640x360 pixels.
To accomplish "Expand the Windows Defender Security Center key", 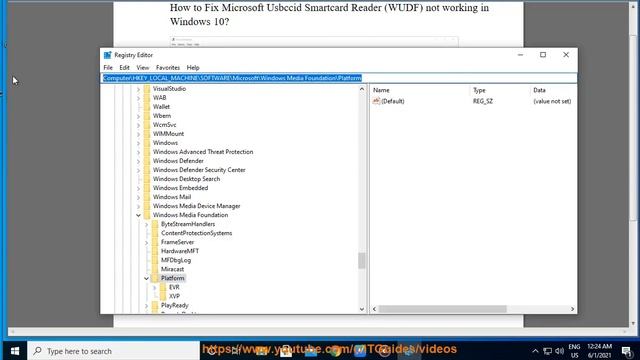I will [138, 170].
